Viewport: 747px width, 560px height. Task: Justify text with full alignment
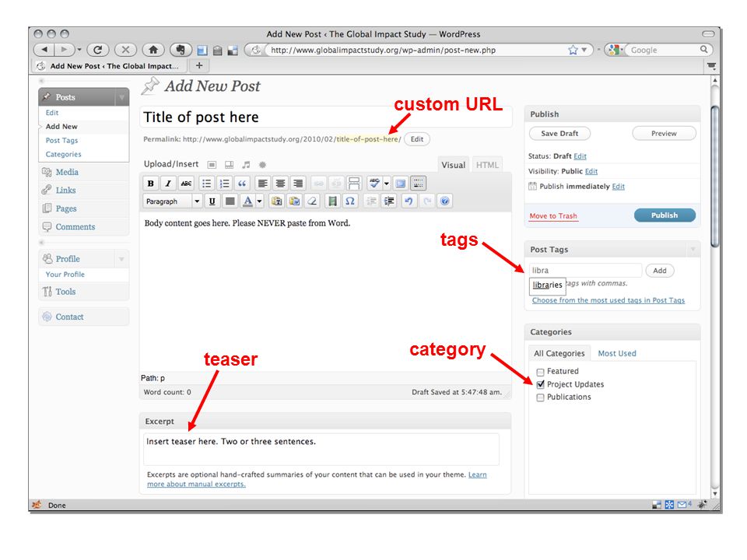click(x=230, y=201)
